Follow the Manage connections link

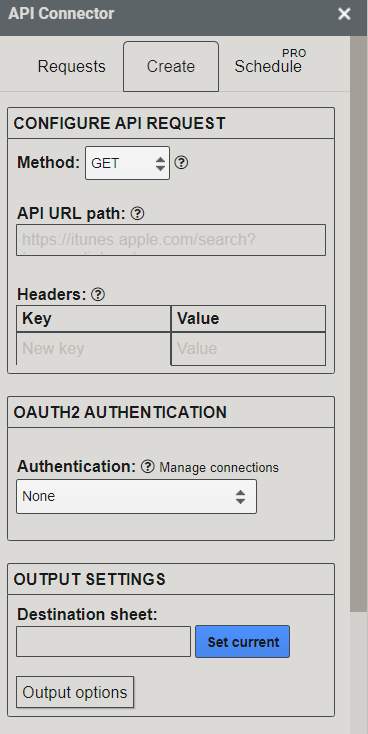point(219,468)
